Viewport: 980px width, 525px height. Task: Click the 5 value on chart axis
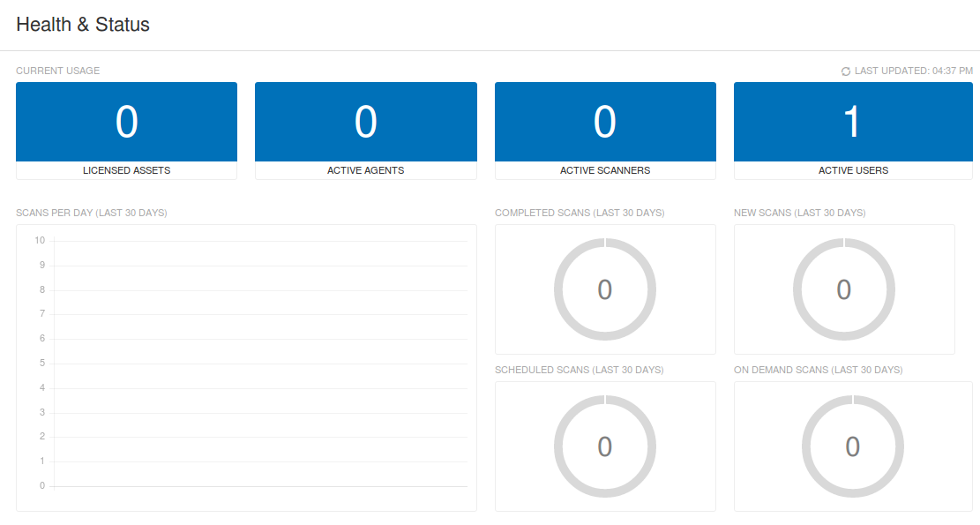42,363
